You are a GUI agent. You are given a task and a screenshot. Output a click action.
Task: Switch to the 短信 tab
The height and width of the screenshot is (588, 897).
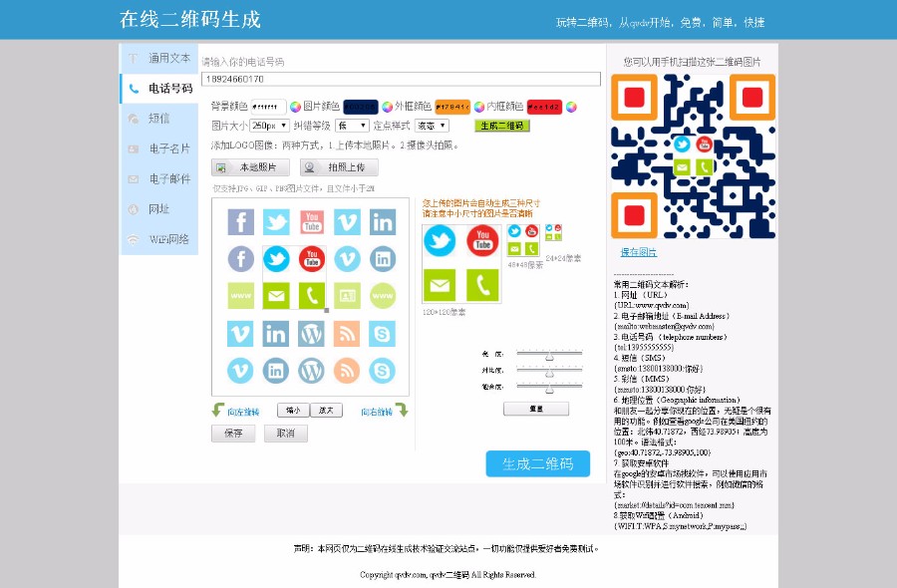tap(159, 118)
